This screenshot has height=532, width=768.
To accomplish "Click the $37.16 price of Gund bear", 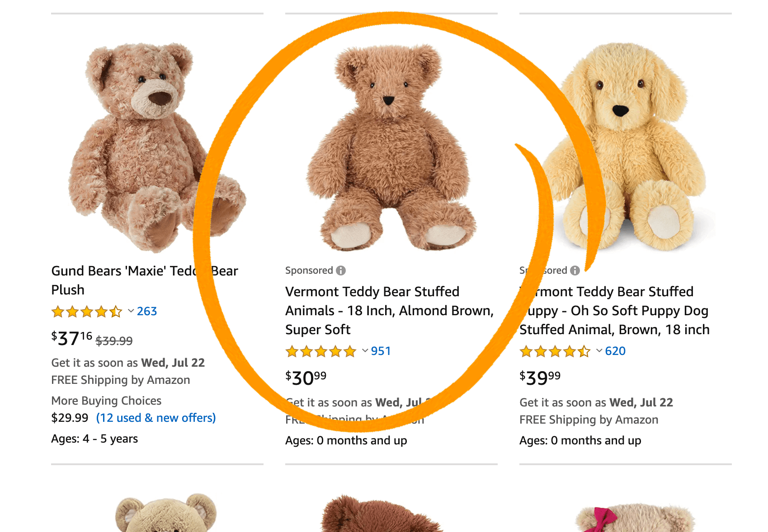I will click(72, 338).
